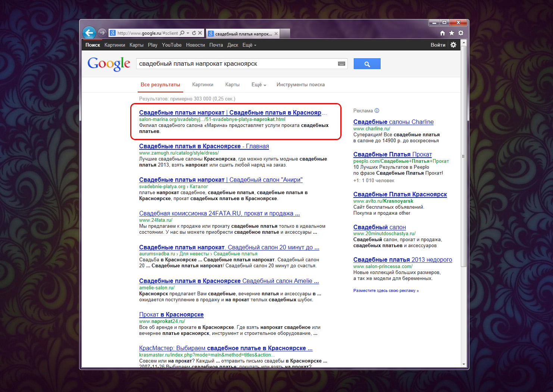Expand "Ещё" in the black navigation bar
Viewport: 553px width, 392px height.
[249, 45]
